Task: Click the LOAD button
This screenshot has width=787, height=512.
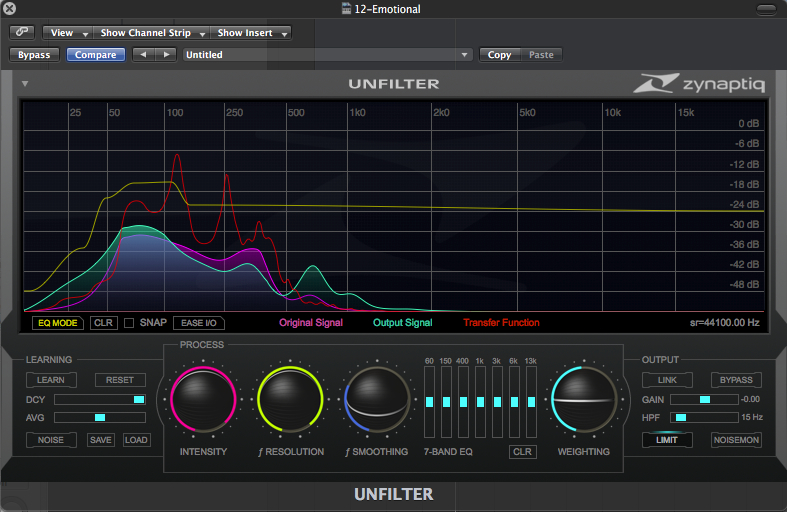Action: (136, 440)
